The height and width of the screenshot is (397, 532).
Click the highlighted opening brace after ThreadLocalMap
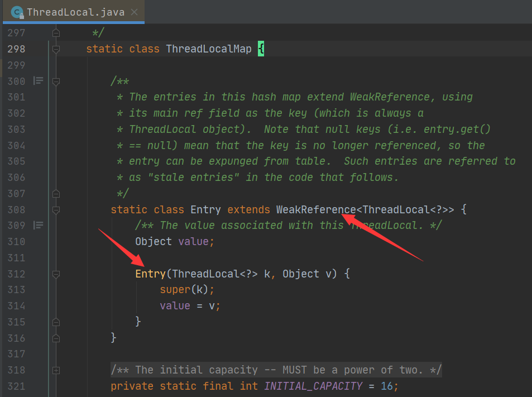pos(261,49)
